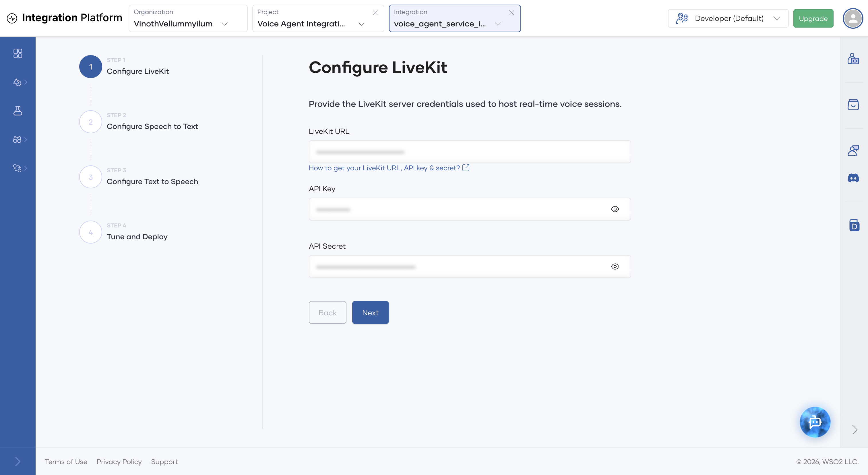Open the How to get your LiveKit URL link
This screenshot has height=475, width=868.
tap(389, 168)
